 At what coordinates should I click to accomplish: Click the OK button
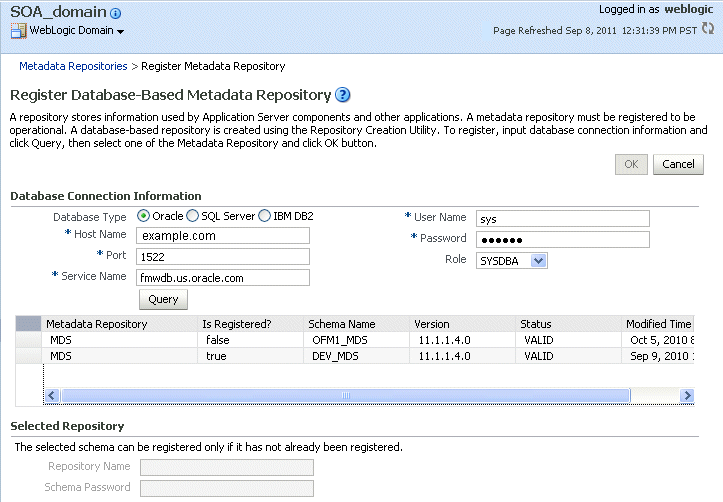pos(631,164)
